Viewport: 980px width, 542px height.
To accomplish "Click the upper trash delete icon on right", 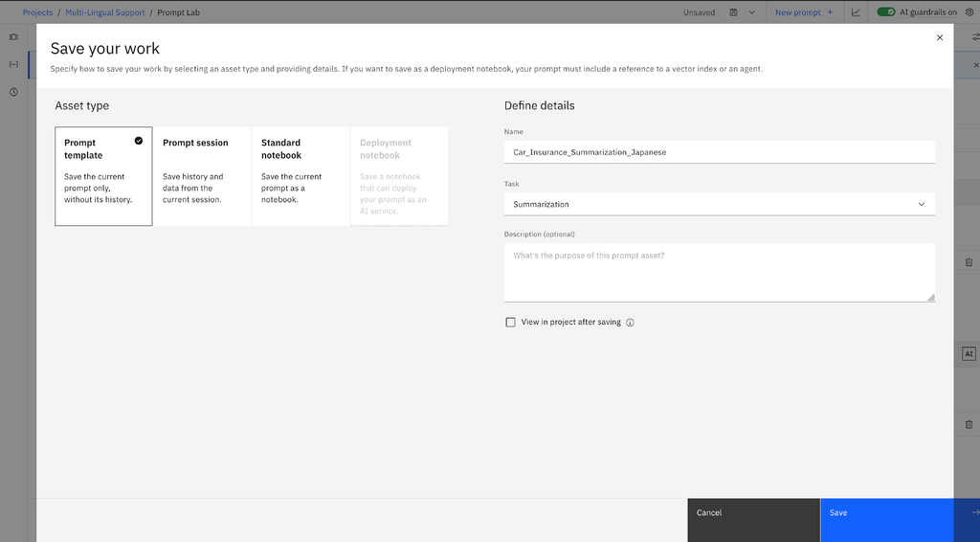I will click(x=969, y=262).
